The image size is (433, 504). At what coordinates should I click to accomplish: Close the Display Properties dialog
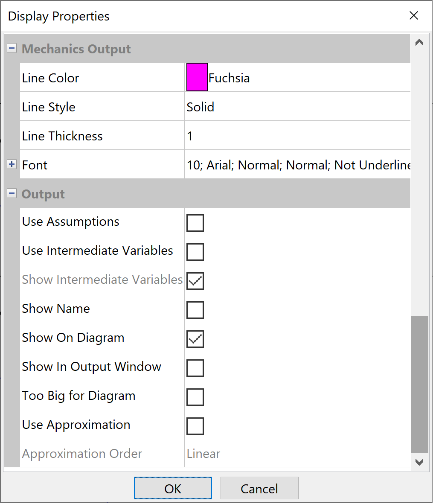(413, 16)
